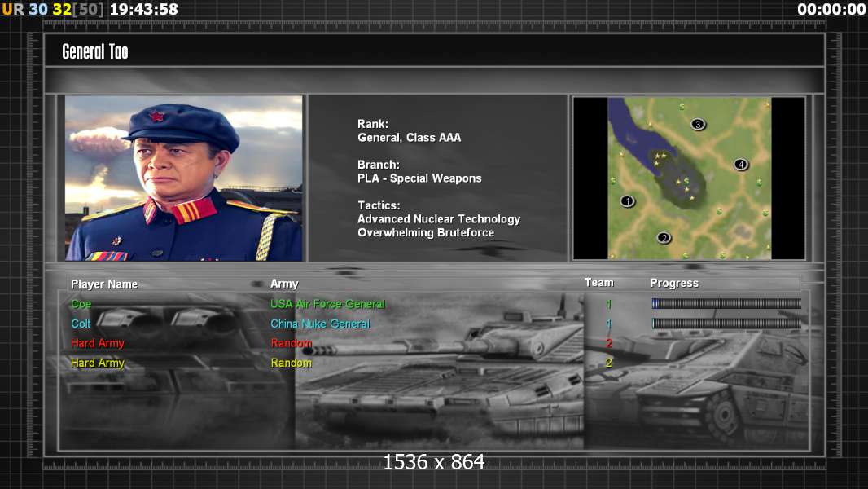
Task: Click the 00:00:00 timer at top right
Action: 831,10
